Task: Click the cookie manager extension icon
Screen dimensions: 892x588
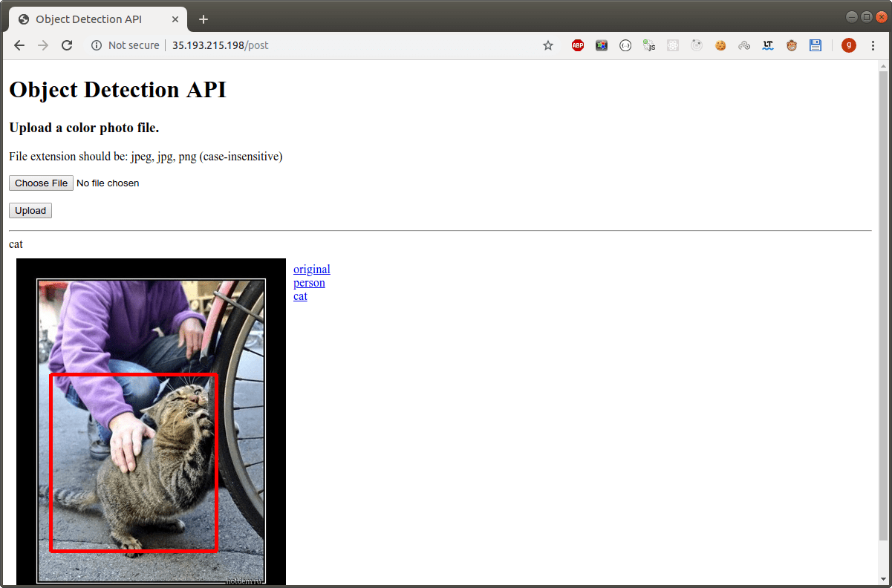Action: coord(720,45)
